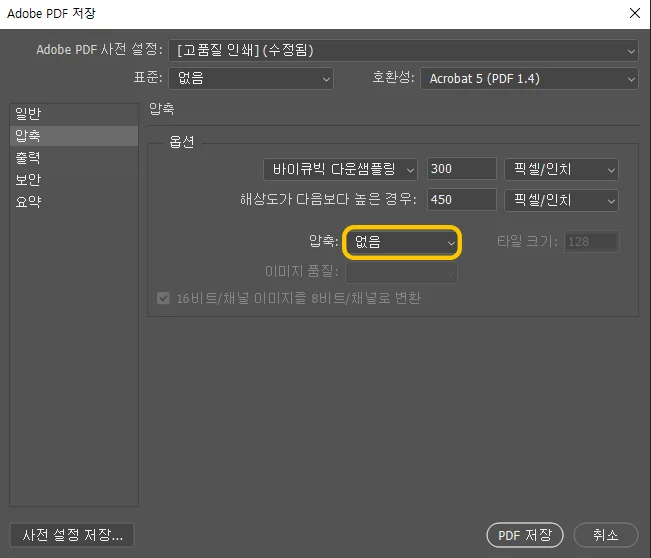Toggle 16비트/채널 이미지를 8비트/채널로 변환 checkbox
Viewport: 651px width, 558px height.
(x=163, y=298)
